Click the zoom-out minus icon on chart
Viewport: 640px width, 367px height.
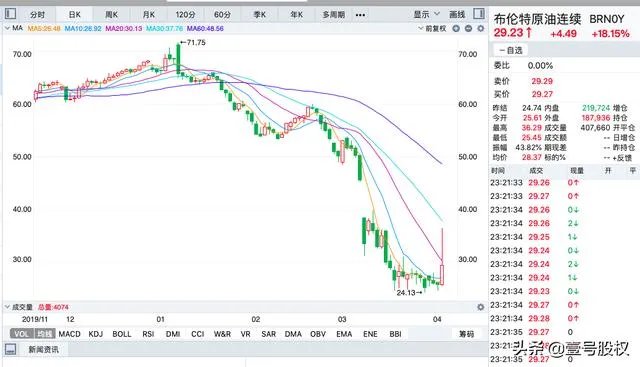point(468,29)
